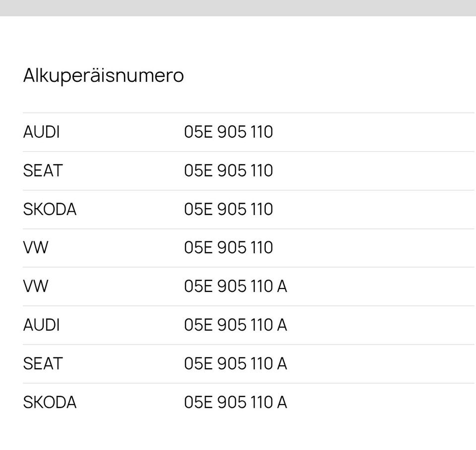Click SEAT label beside 05E 905 110 A

pos(43,364)
